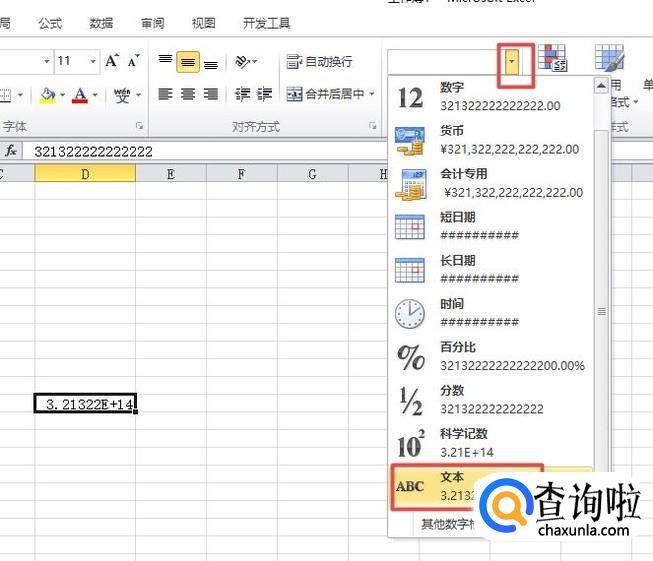Image resolution: width=653 pixels, height=561 pixels.
Task: Switch to the 数据 tab
Action: click(101, 23)
